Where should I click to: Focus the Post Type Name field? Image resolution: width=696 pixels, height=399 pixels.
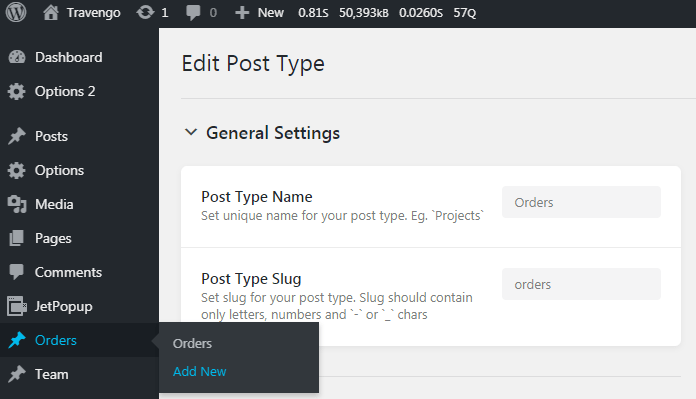pyautogui.click(x=581, y=202)
